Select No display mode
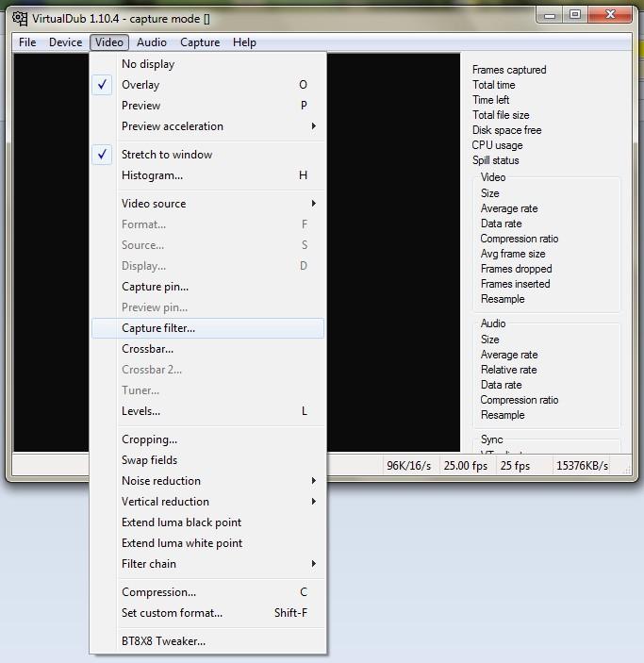Screen dimensions: 644x663 pyautogui.click(x=207, y=64)
